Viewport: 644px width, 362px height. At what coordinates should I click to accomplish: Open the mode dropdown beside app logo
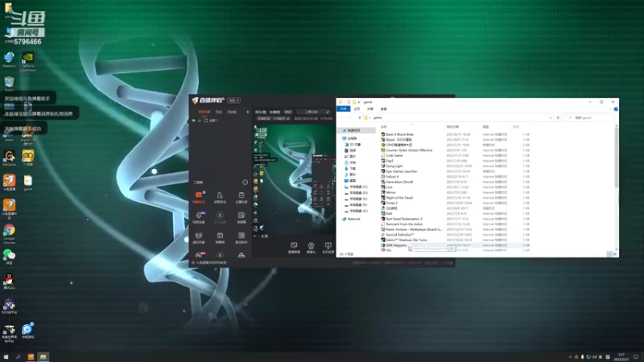pos(233,101)
